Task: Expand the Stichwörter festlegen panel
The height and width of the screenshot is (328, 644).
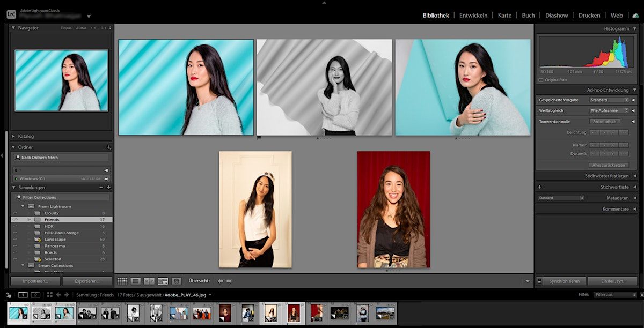Action: (606, 176)
